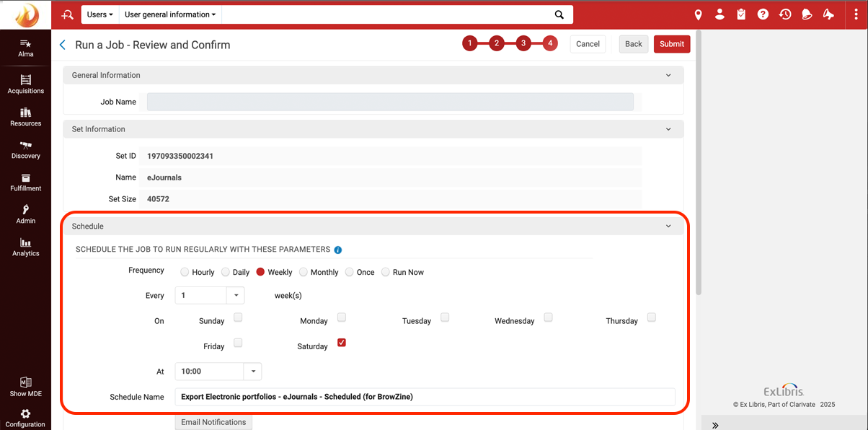Click the Job Name field

coord(390,102)
